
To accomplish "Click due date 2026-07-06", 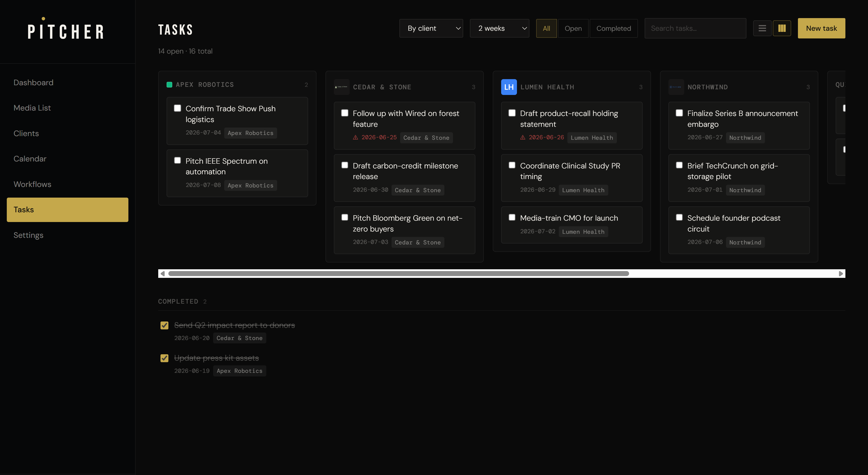I will [705, 242].
